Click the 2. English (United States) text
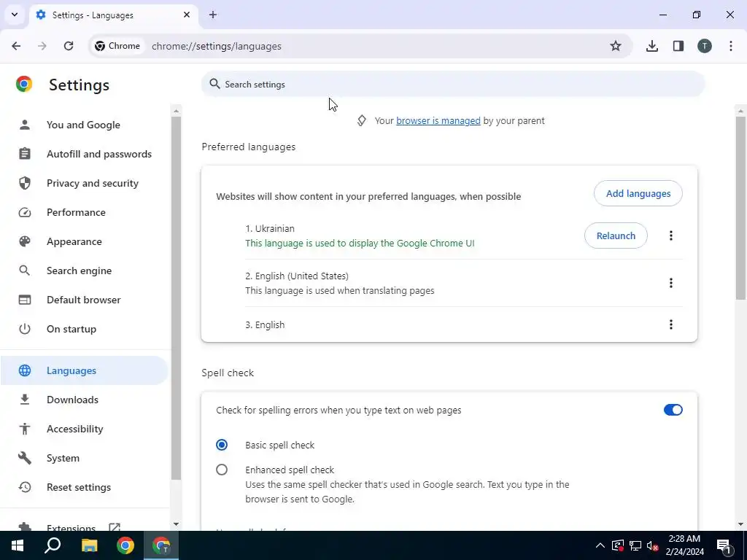 pos(297,276)
